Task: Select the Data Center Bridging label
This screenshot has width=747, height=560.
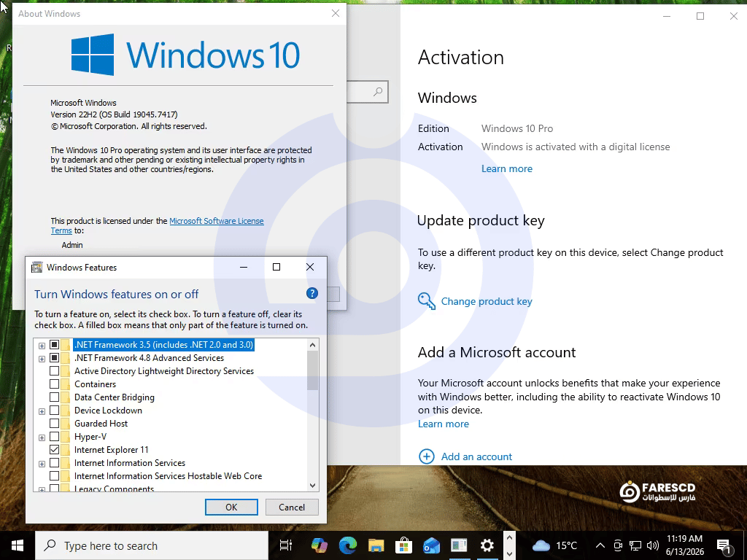Action: [115, 397]
